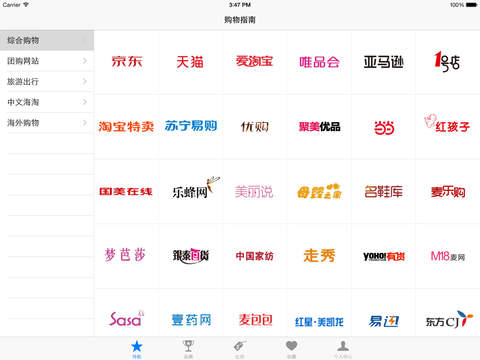Open the 东方CJ store tile
The image size is (480, 360).
click(449, 319)
